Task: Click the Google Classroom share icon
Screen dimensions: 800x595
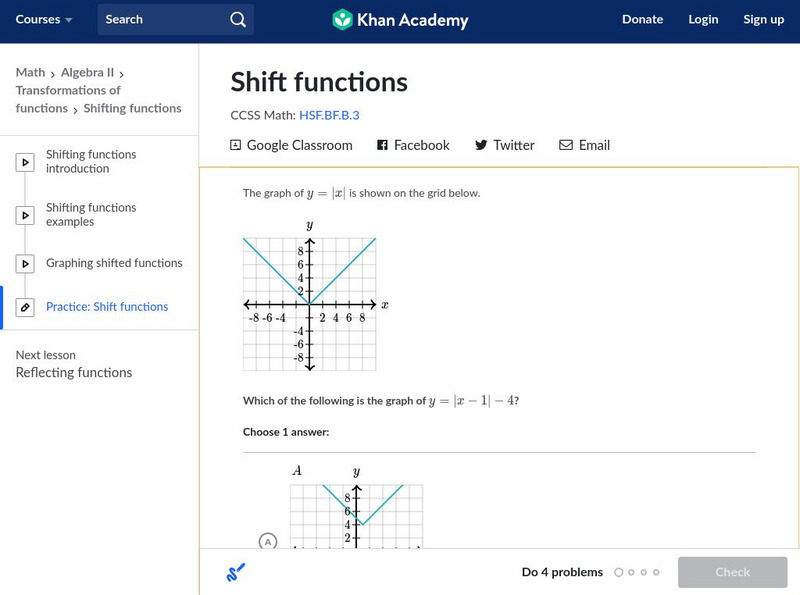Action: [236, 145]
